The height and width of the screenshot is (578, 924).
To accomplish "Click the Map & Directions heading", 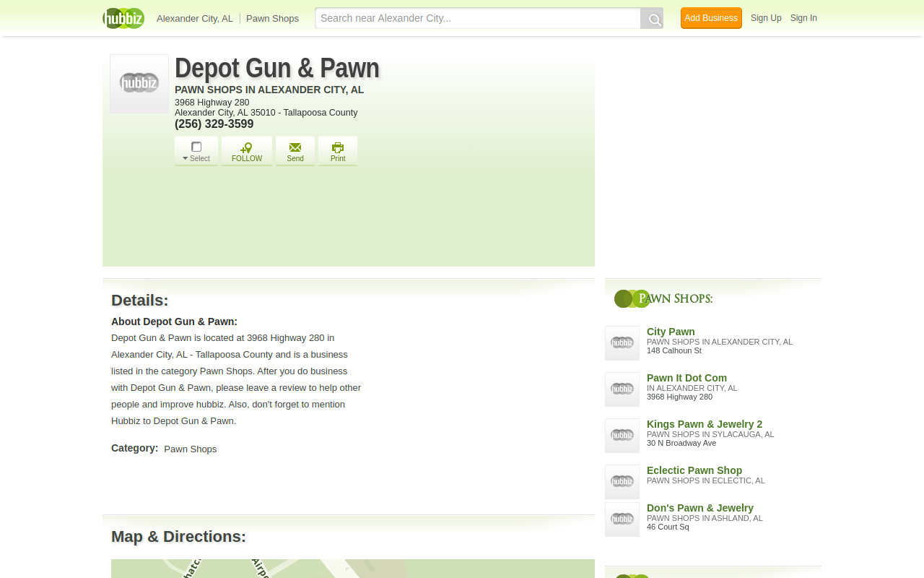I will pyautogui.click(x=178, y=536).
